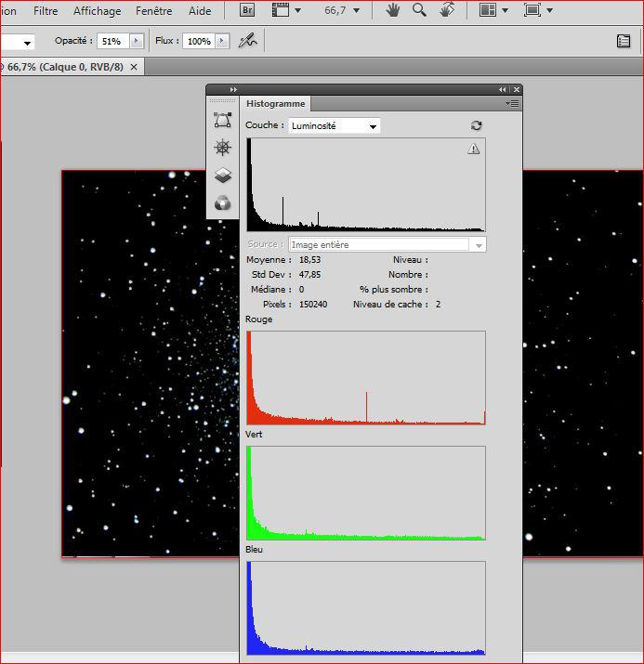This screenshot has width=644, height=664.
Task: Click the Opacité label
Action: [x=73, y=41]
